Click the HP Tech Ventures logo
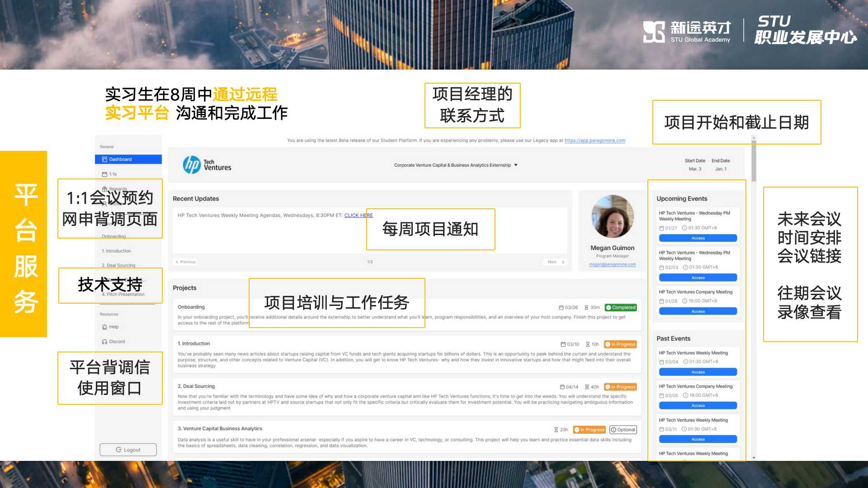 [207, 165]
